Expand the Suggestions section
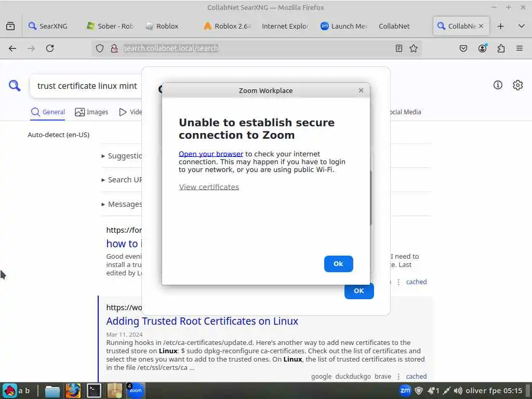 coord(122,156)
